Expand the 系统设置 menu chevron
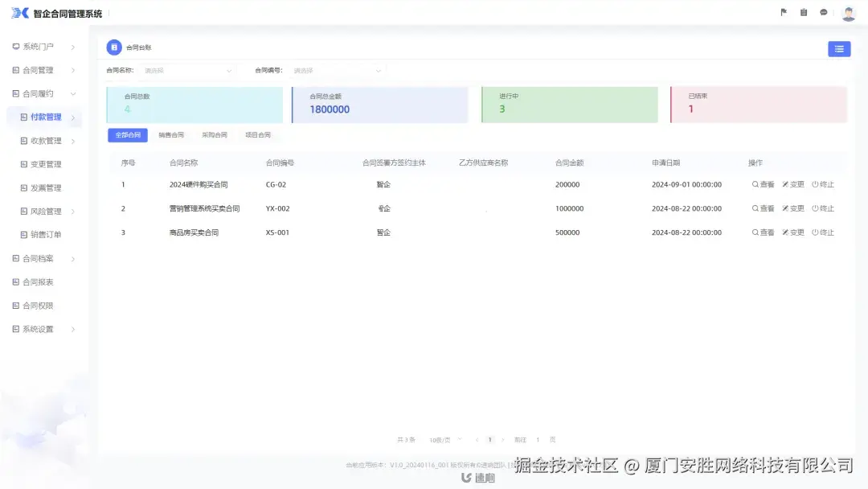Viewport: 868px width, 489px height. (x=73, y=330)
